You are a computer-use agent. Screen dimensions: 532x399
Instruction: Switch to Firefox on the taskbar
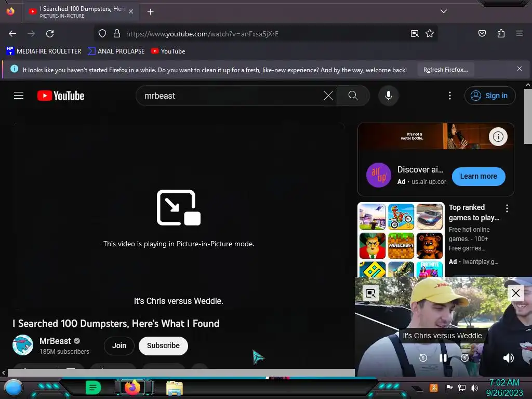coord(132,387)
